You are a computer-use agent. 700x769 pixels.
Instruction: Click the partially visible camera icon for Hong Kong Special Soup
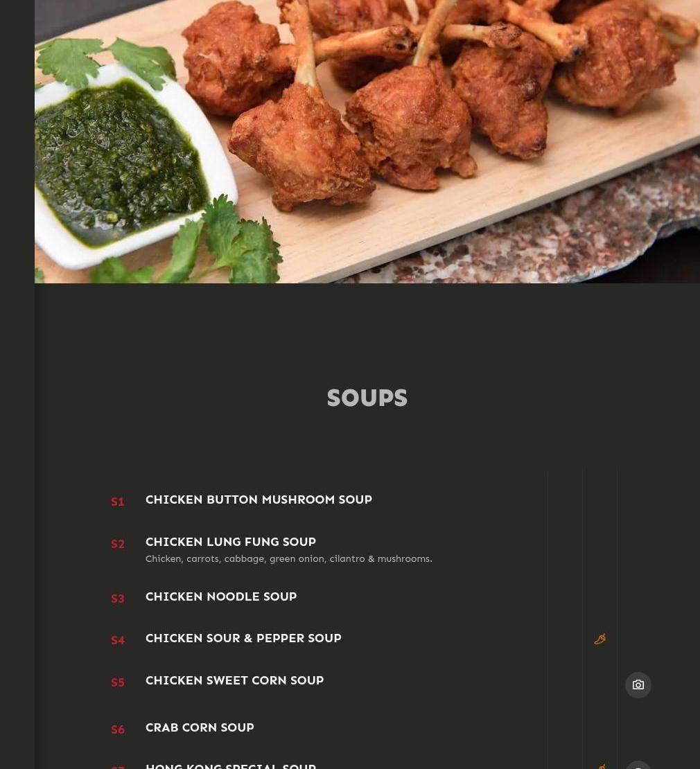click(638, 765)
